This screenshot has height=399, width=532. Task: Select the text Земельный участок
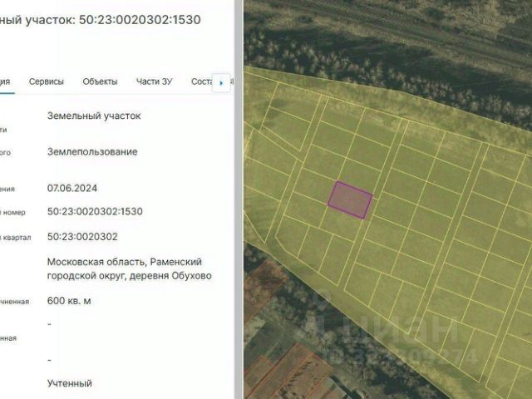point(94,116)
